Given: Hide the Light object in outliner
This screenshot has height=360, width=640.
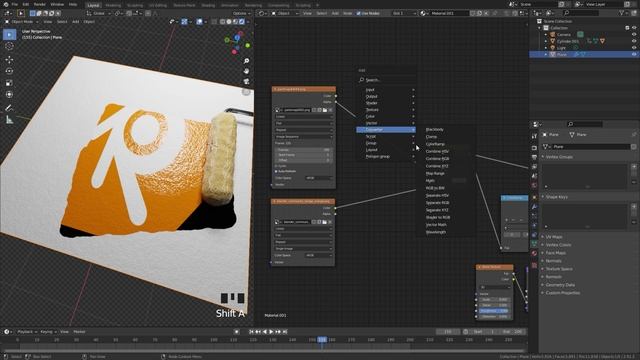Looking at the screenshot, I should [x=634, y=48].
